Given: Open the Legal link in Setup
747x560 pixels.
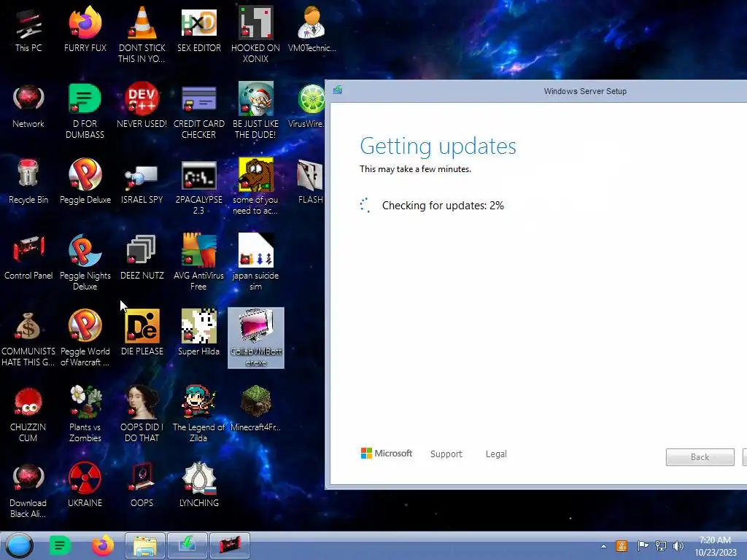Looking at the screenshot, I should (x=496, y=454).
